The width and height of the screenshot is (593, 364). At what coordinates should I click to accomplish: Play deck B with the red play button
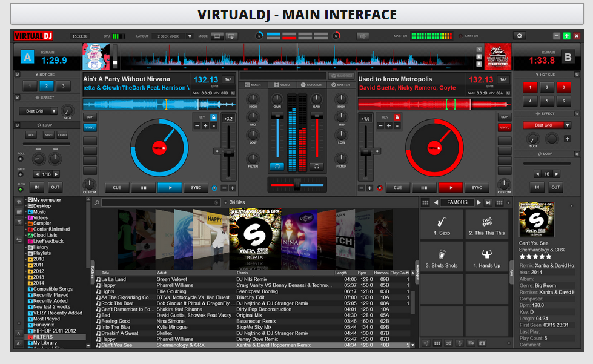tap(451, 188)
